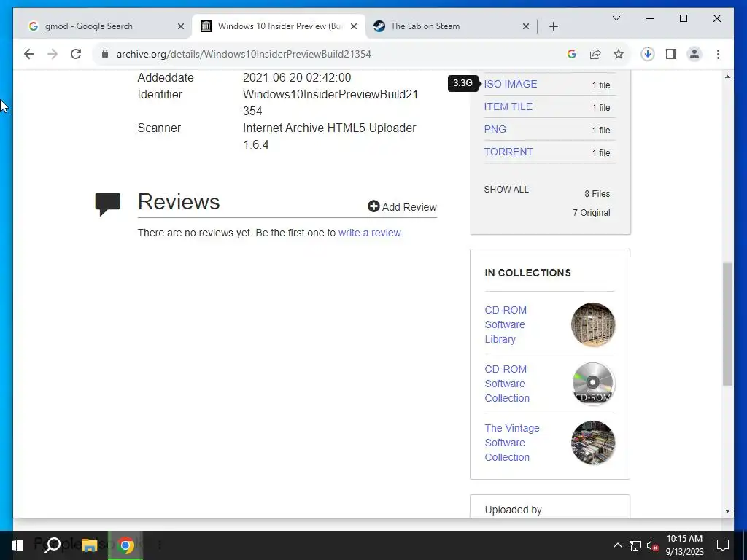Open the PNG download link
The width and height of the screenshot is (747, 560).
click(495, 129)
